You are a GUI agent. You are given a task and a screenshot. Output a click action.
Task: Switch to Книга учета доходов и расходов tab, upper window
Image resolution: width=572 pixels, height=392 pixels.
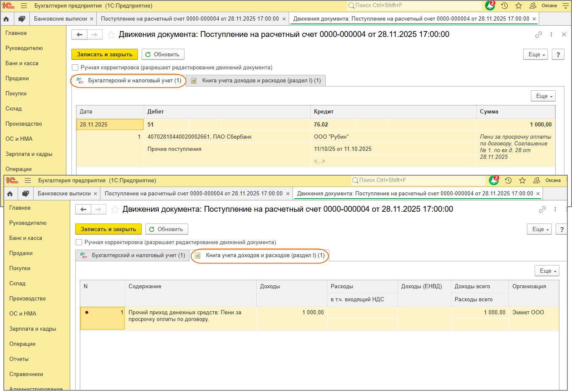[256, 81]
